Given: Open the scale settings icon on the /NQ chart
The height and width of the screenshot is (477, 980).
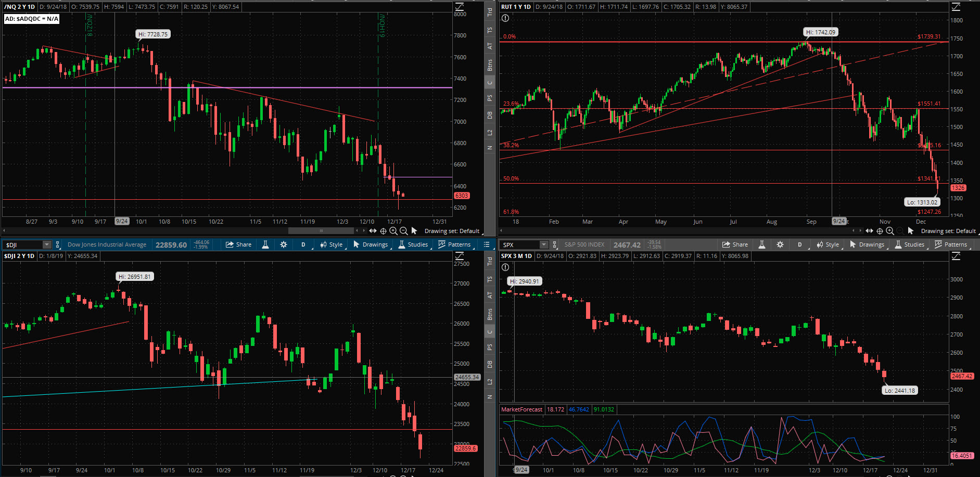Looking at the screenshot, I should coord(460,7).
